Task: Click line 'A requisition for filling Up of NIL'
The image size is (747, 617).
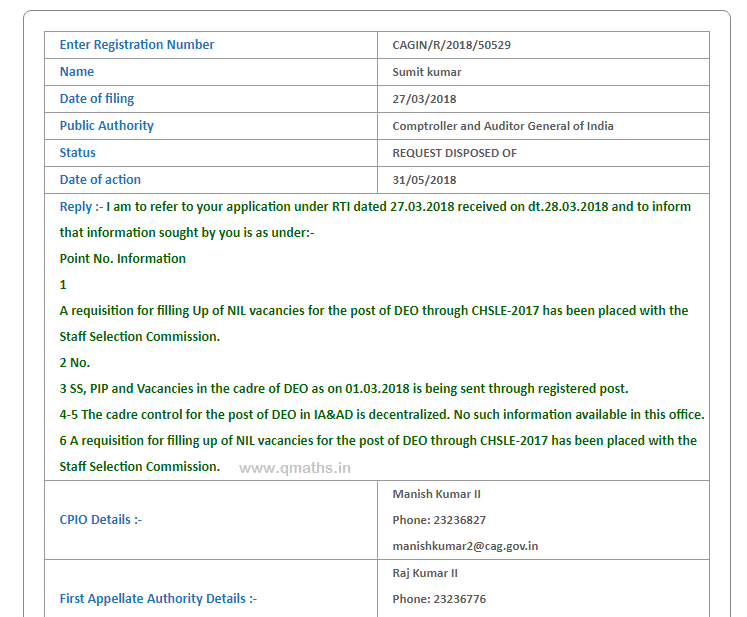Action: click(x=374, y=311)
